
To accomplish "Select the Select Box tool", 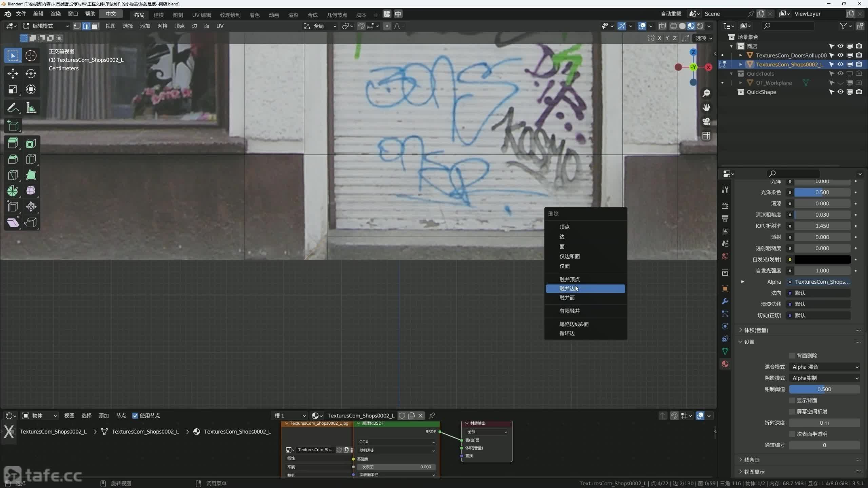I will [x=13, y=56].
